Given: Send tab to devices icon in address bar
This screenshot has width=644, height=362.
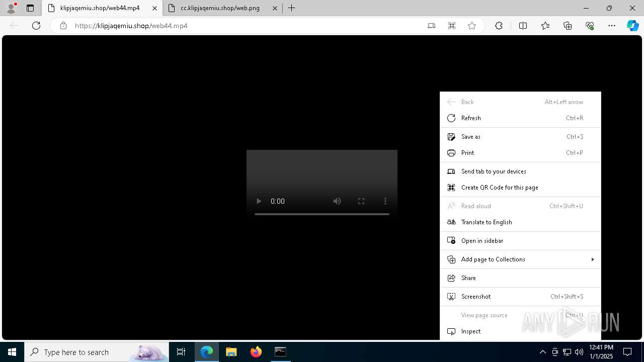Looking at the screenshot, I should pyautogui.click(x=432, y=26).
